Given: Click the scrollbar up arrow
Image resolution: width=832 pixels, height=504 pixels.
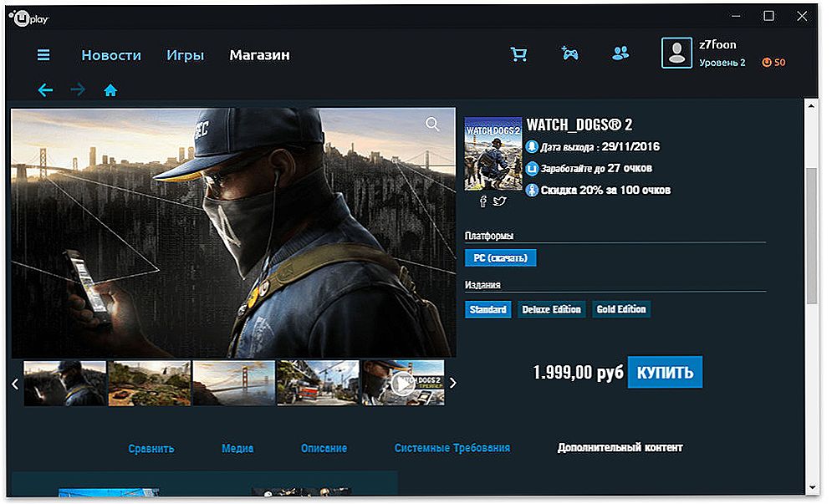Looking at the screenshot, I should [x=811, y=107].
